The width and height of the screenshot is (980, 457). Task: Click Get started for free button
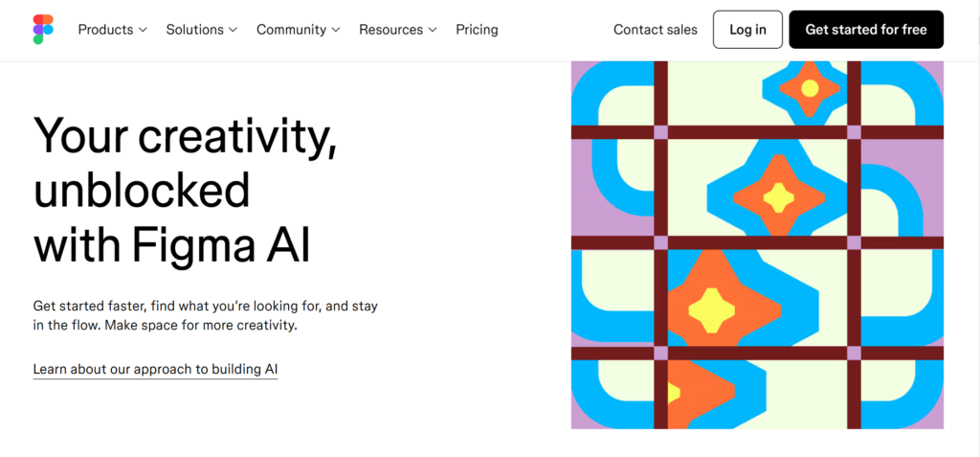tap(865, 30)
